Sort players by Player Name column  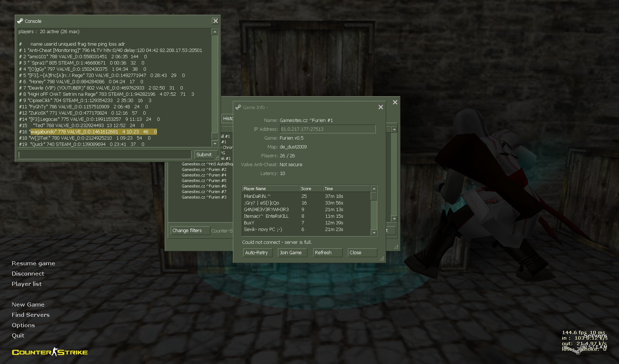point(270,189)
